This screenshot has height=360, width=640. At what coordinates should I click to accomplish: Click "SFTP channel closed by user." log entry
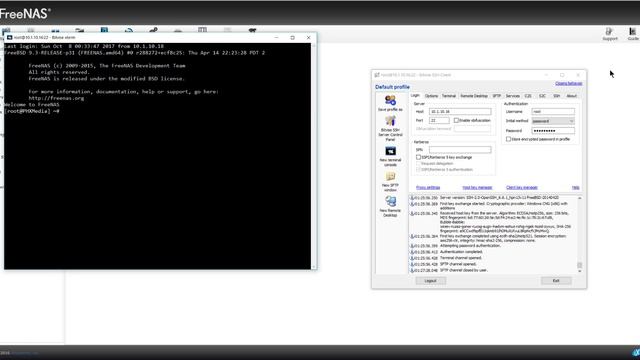[464, 270]
